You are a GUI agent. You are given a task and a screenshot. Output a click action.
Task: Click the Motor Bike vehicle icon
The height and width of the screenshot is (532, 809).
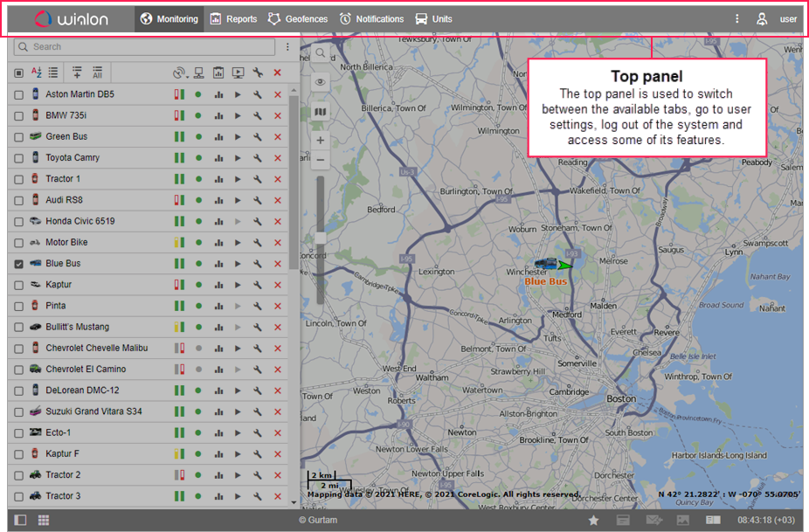35,242
